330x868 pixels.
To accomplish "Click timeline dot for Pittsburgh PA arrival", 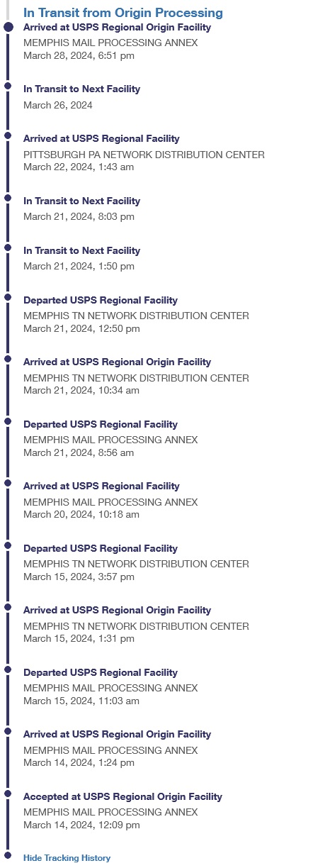I will [x=8, y=135].
